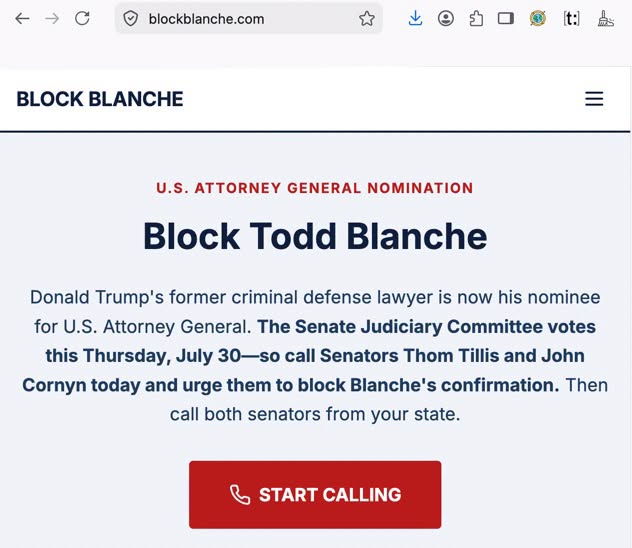Open the extensions puzzle-piece menu
Image resolution: width=632 pixels, height=548 pixels.
coord(476,19)
